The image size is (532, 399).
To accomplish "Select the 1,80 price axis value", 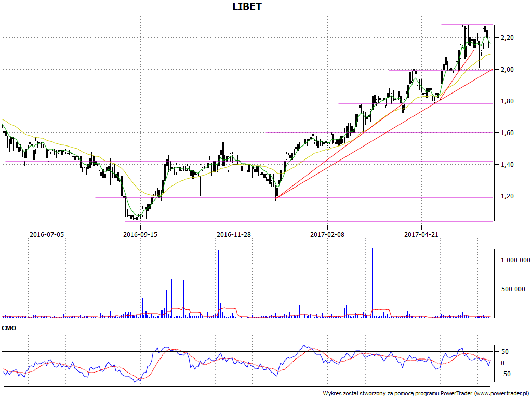I will point(507,101).
